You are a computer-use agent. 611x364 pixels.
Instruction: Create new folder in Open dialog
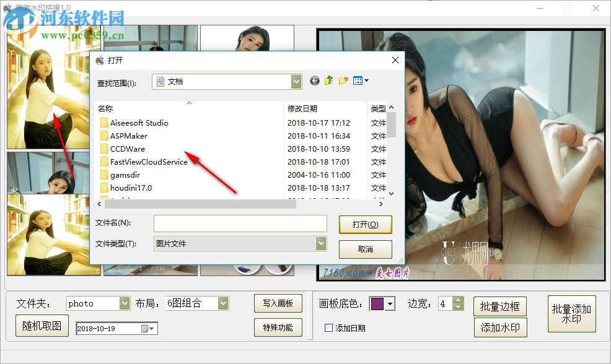click(343, 80)
